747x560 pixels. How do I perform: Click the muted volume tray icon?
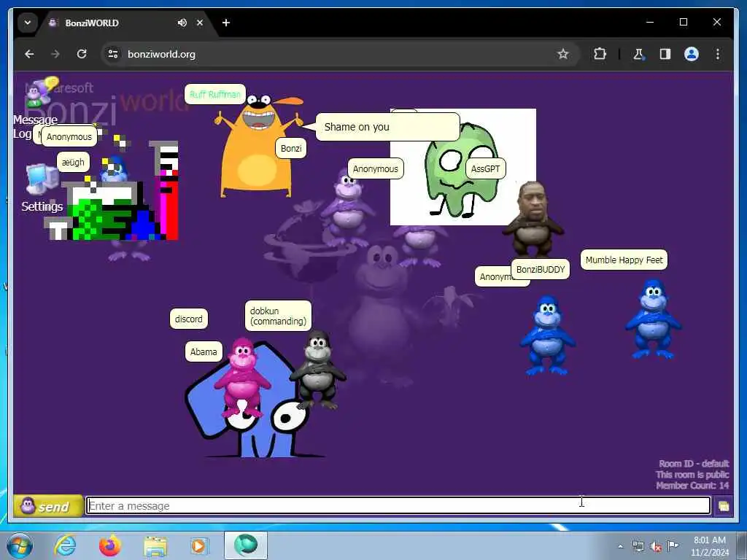tap(656, 546)
